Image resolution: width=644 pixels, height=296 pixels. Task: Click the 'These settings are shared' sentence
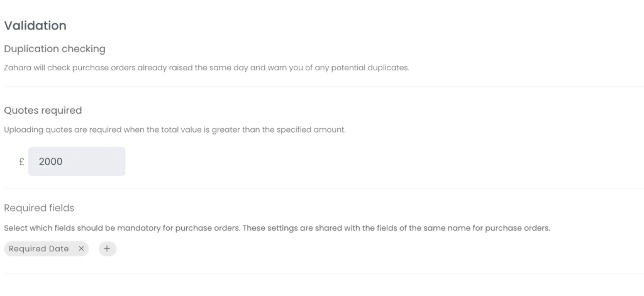[x=396, y=228]
